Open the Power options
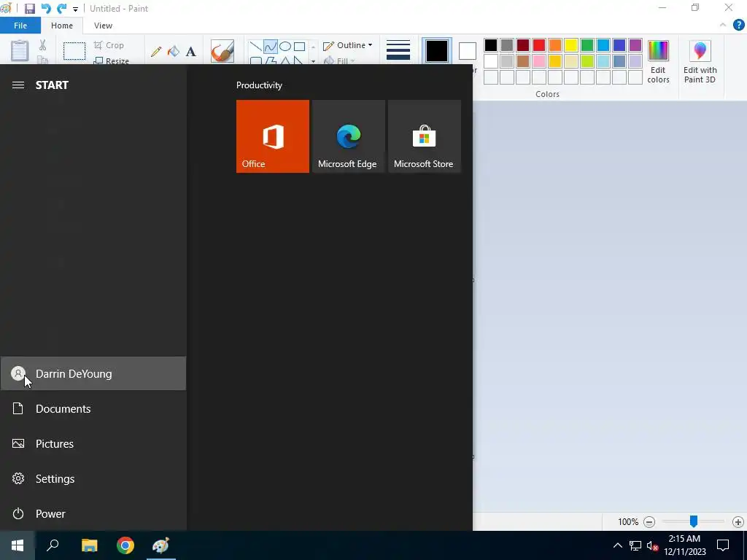The width and height of the screenshot is (747, 560). [93, 514]
